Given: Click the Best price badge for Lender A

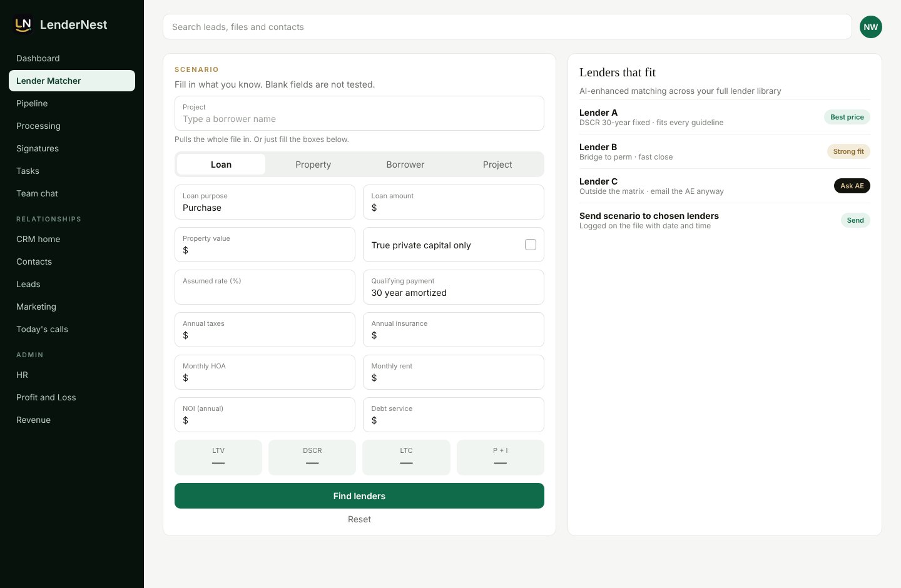Looking at the screenshot, I should point(847,117).
